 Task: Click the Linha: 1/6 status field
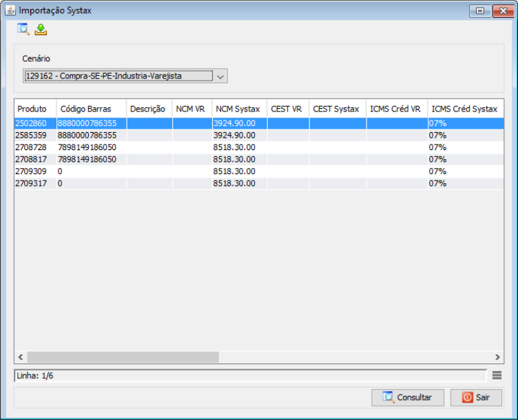[x=251, y=376]
